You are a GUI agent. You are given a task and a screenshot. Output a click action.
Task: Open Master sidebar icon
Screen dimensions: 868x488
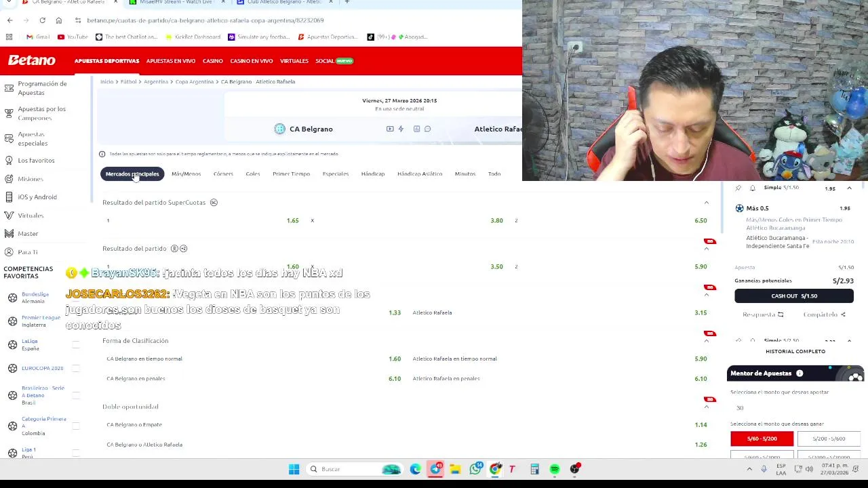tap(9, 233)
